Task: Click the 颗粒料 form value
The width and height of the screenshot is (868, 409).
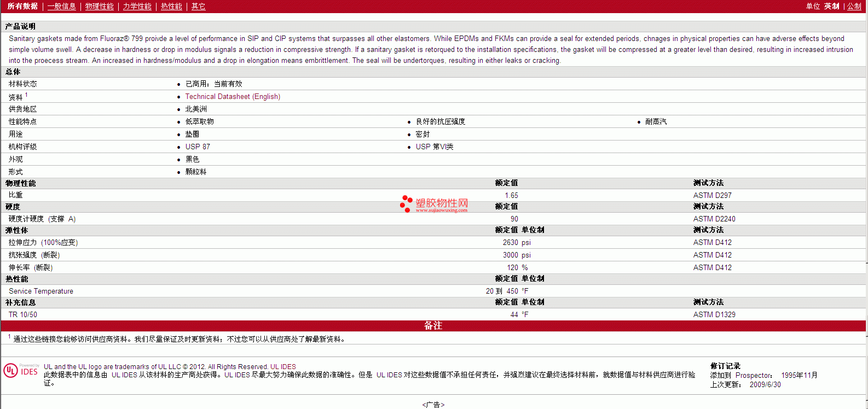Action: point(196,172)
